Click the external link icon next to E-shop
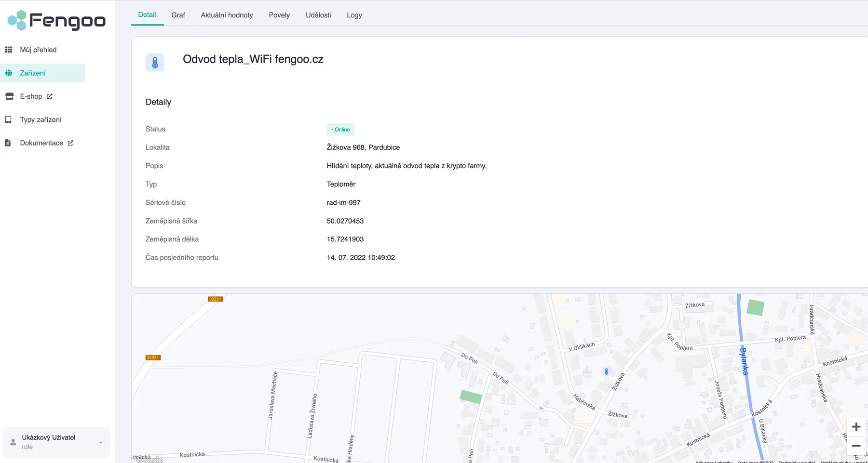Screen dimensions: 868x463 tap(49, 96)
